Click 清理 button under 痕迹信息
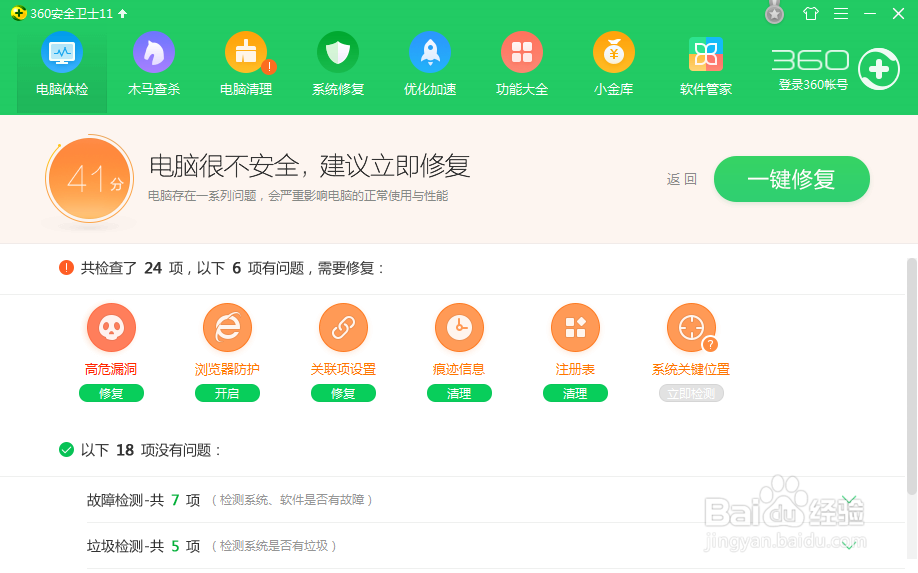 pos(459,393)
